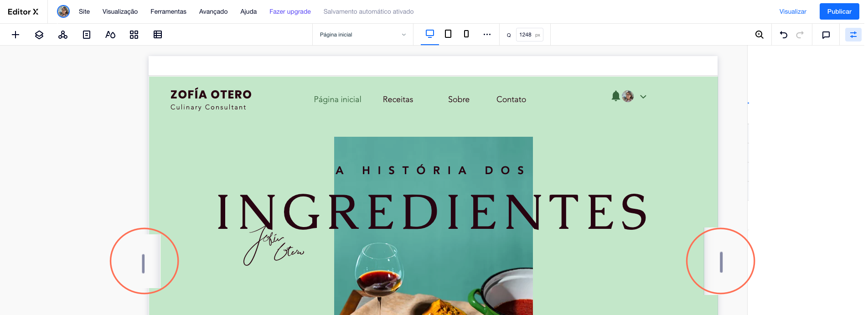
Task: Select the A HISTÓRIA DOS heading
Action: (x=431, y=170)
